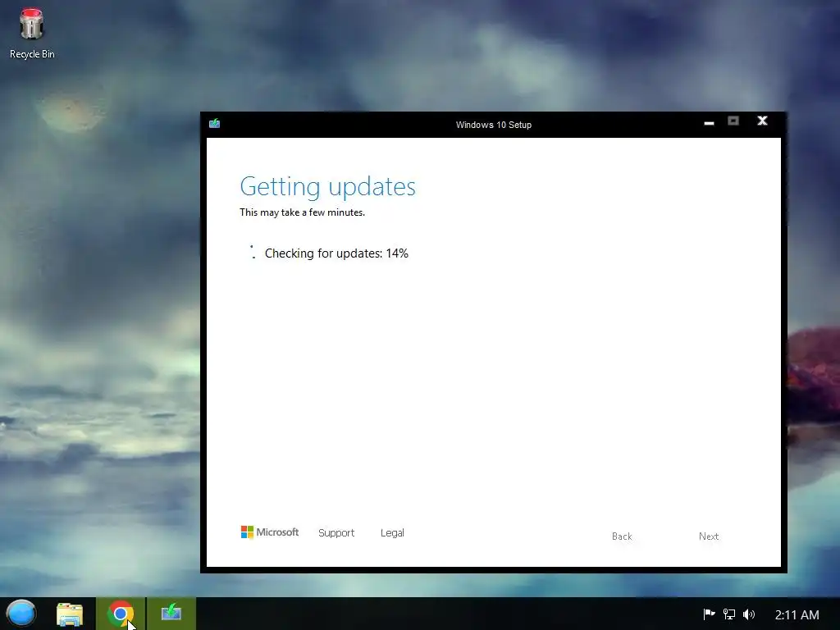This screenshot has width=840, height=630.
Task: Launch Google Chrome from the taskbar
Action: [x=121, y=614]
